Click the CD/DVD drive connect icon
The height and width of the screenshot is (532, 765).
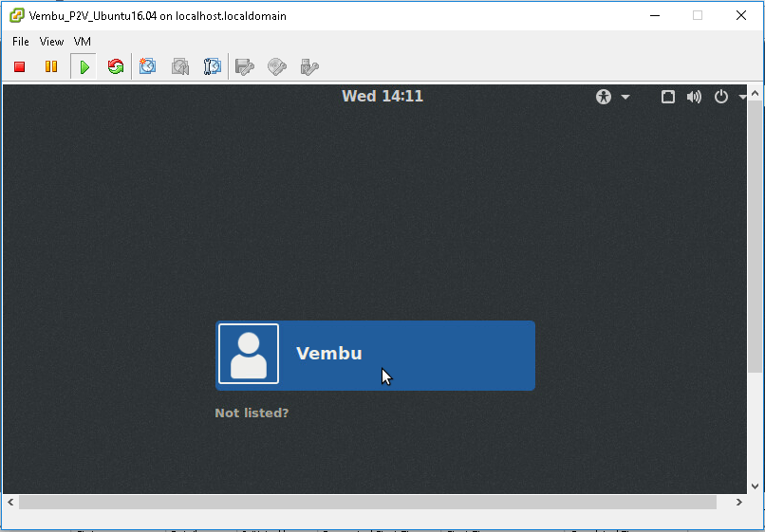pos(276,66)
